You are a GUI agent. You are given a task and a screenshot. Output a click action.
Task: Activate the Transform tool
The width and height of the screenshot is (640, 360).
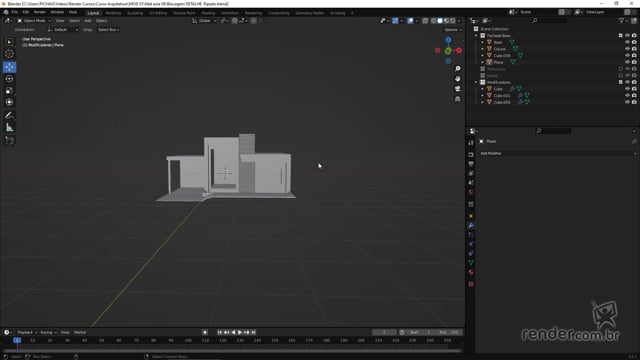[x=9, y=102]
